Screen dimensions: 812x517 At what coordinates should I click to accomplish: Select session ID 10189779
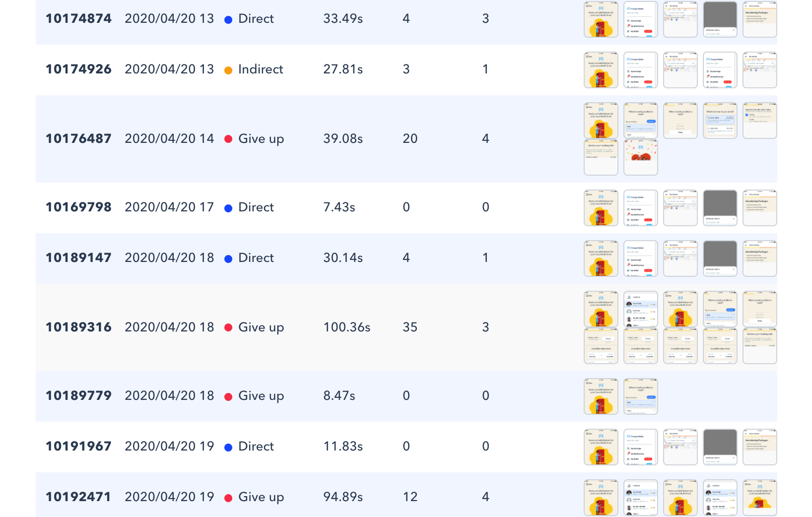pyautogui.click(x=78, y=396)
